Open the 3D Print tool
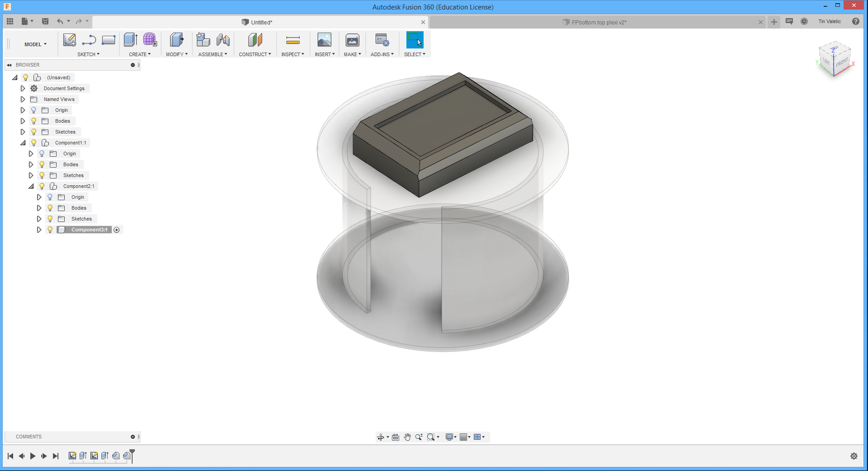The width and height of the screenshot is (868, 471). coord(352,40)
